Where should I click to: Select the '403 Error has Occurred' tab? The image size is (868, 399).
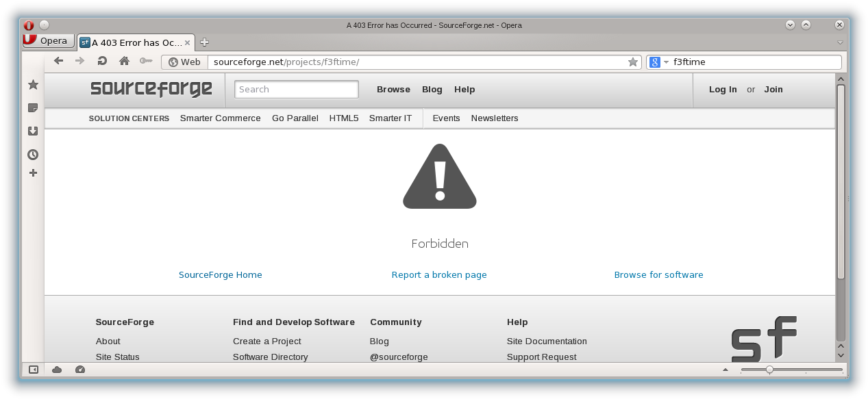click(x=136, y=42)
